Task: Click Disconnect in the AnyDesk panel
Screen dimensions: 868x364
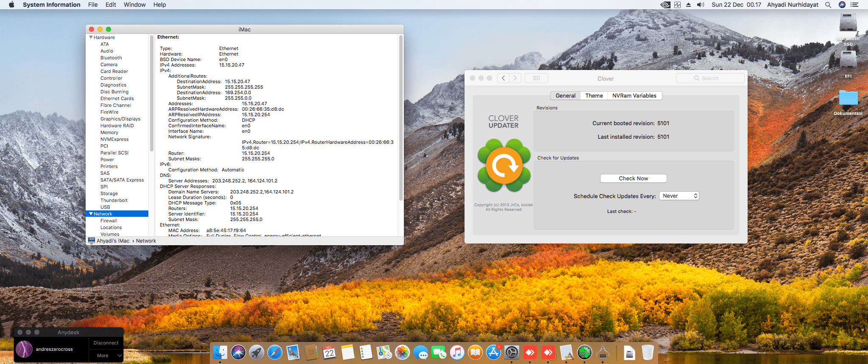Action: coord(106,343)
